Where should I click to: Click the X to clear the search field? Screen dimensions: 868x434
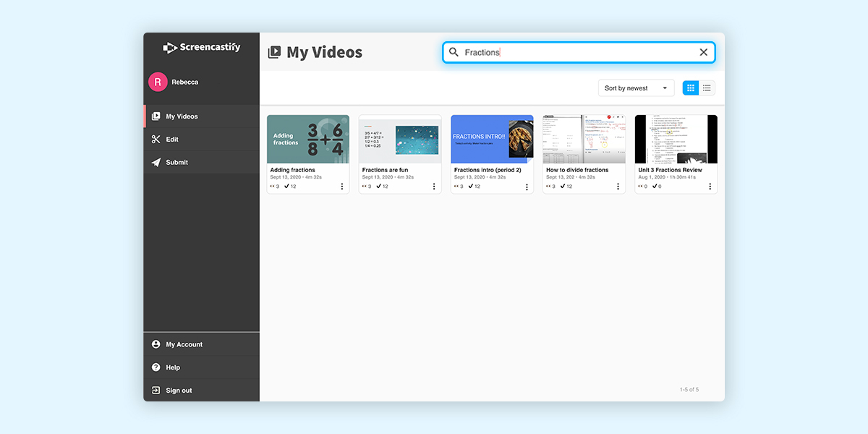703,51
